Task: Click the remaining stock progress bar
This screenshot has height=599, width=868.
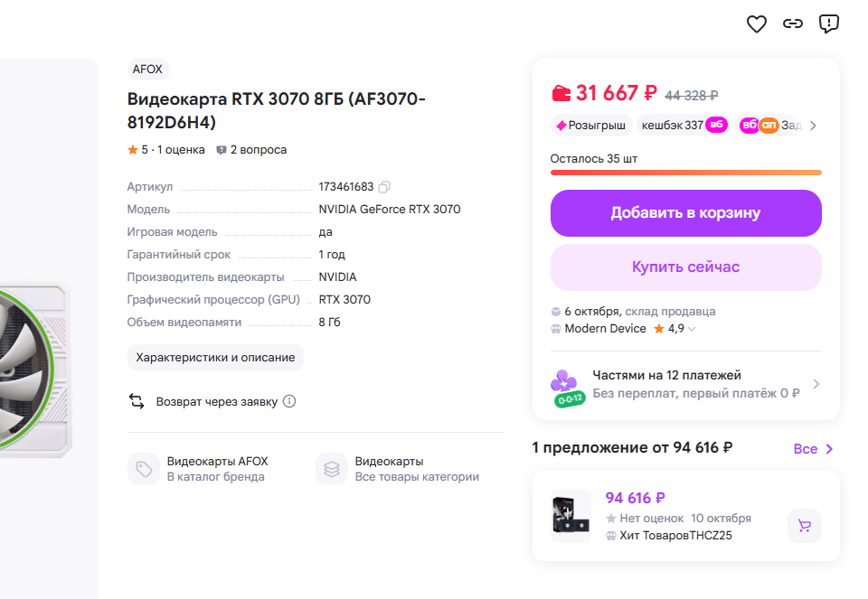Action: [x=686, y=173]
